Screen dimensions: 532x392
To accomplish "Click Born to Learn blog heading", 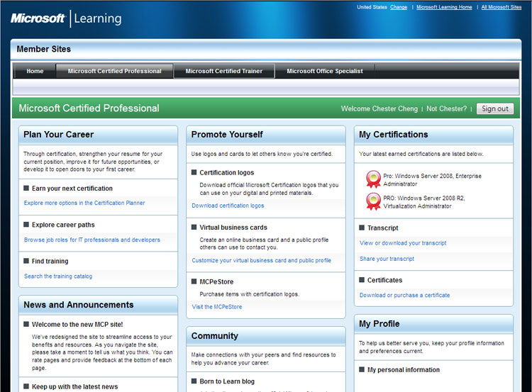I will (227, 381).
